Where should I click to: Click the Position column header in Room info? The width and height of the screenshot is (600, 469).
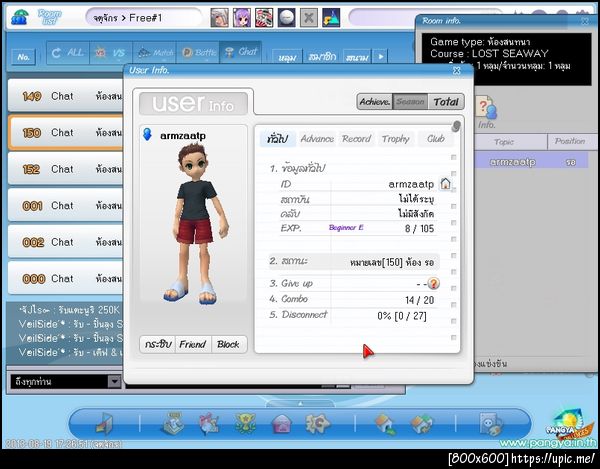pyautogui.click(x=570, y=142)
